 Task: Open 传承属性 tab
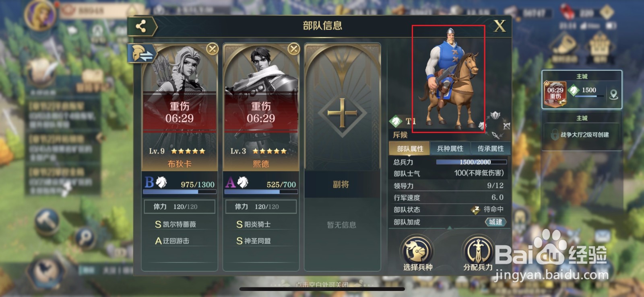[x=490, y=149]
